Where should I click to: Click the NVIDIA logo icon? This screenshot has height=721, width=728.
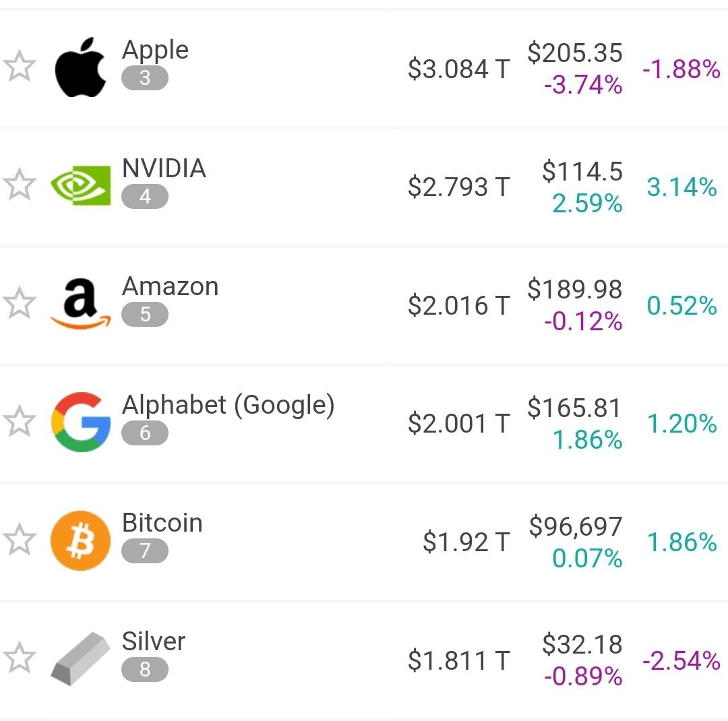(80, 185)
